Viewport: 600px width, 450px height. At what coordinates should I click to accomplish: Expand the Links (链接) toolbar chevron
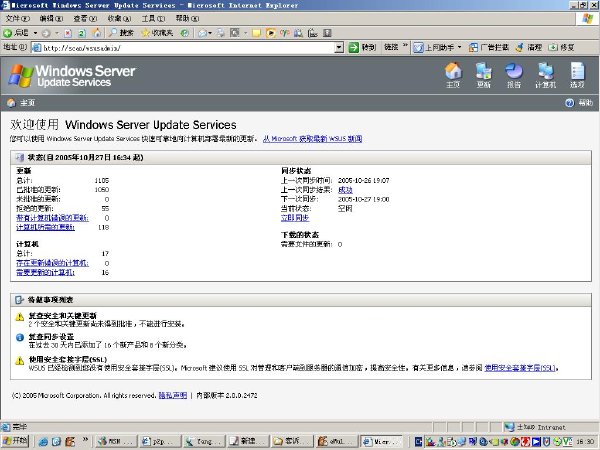[x=405, y=47]
